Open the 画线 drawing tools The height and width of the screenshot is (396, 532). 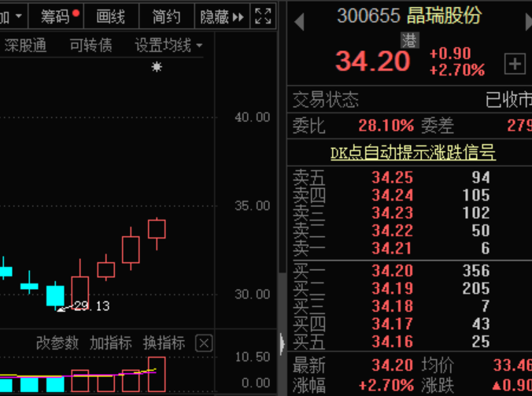tap(110, 16)
